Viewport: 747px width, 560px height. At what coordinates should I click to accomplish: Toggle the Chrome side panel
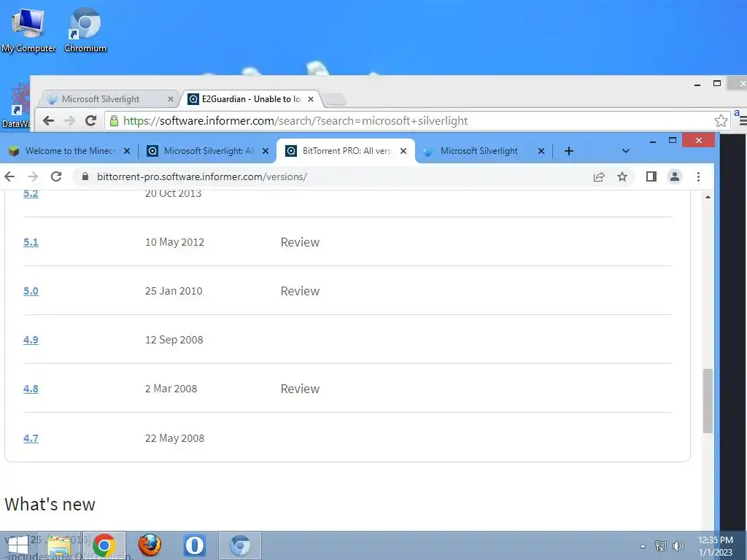click(x=651, y=176)
